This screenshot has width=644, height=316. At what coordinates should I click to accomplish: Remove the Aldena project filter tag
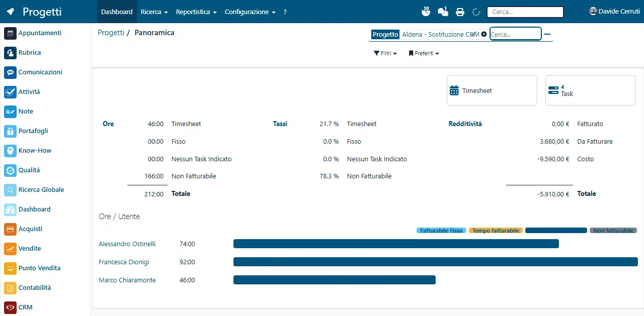pos(484,34)
